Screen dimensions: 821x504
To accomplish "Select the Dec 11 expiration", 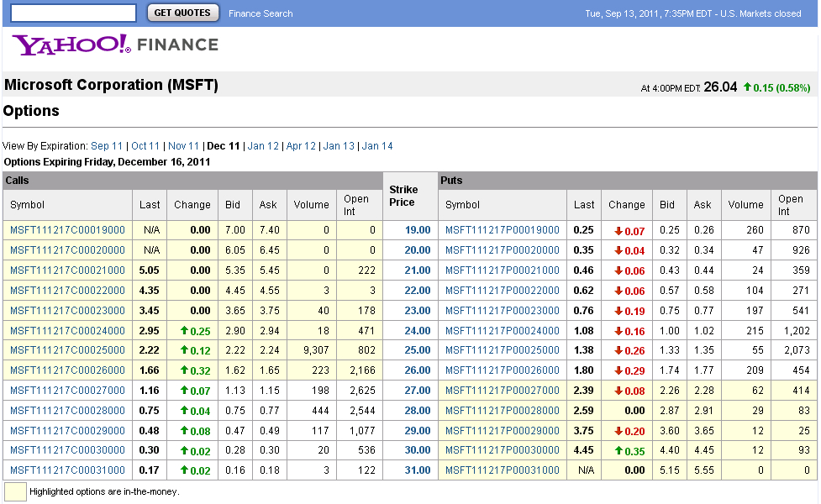I will [x=223, y=146].
